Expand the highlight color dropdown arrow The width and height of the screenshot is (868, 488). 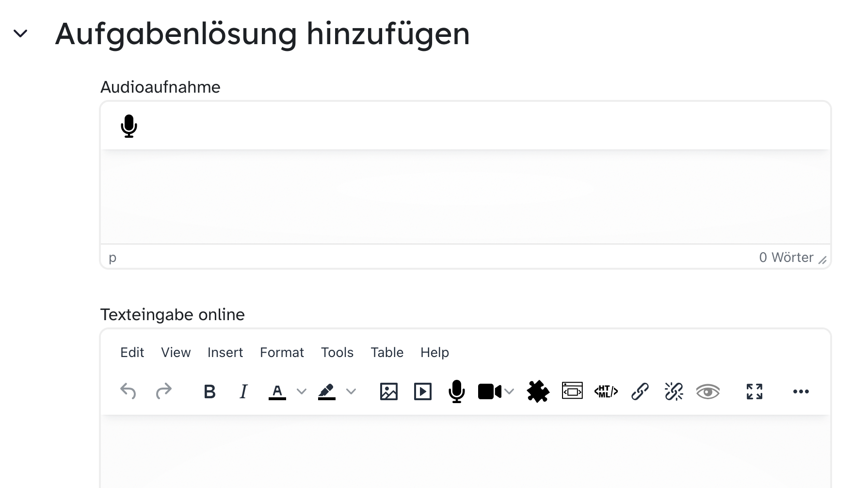click(351, 391)
